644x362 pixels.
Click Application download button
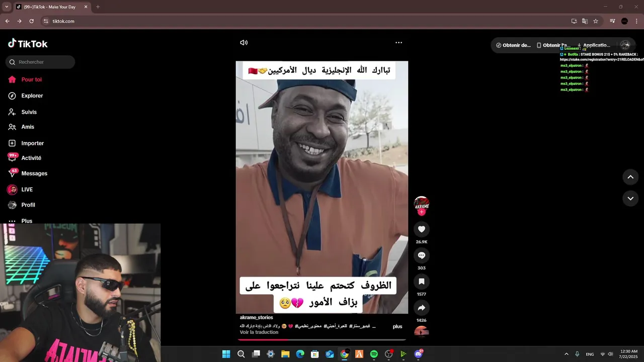point(594,45)
